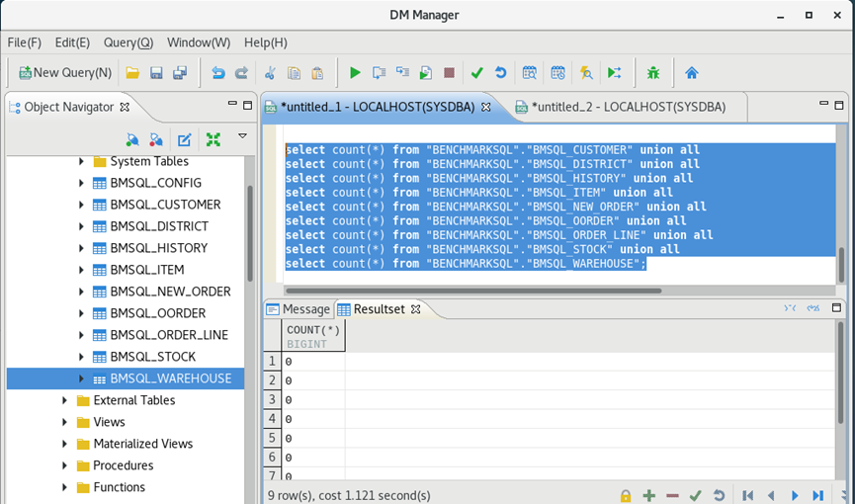855x504 pixels.
Task: Switch to the untitled_2 query tab
Action: click(x=628, y=107)
